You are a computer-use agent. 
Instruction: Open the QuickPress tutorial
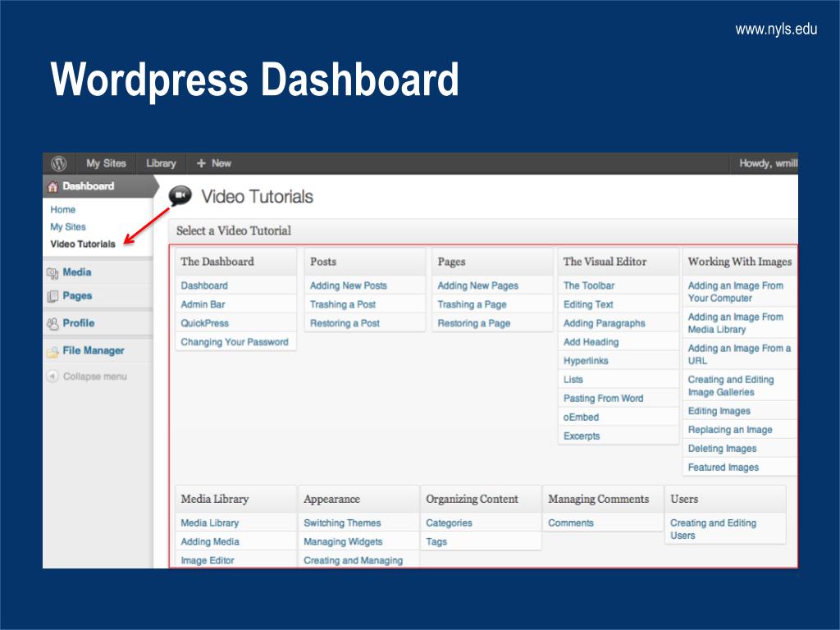pos(204,323)
